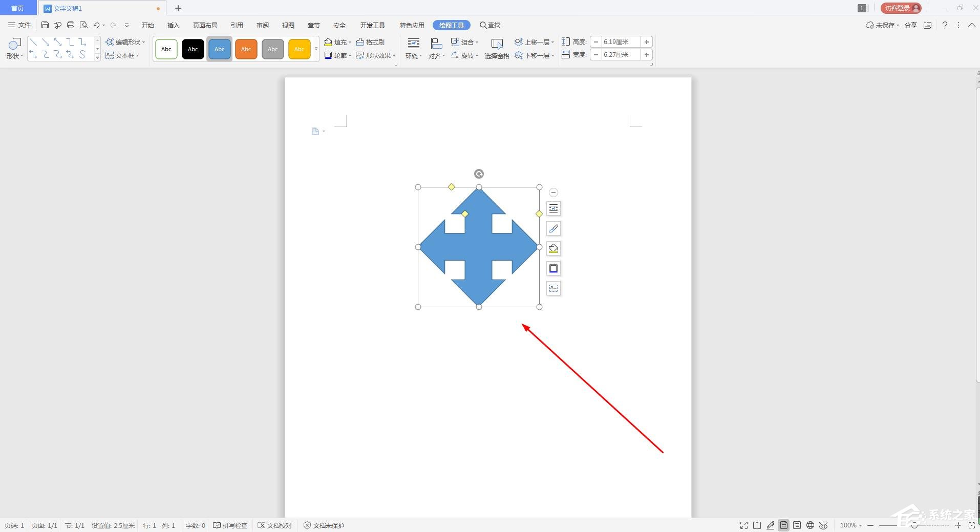Switch to web layout view in status bar

(x=810, y=525)
